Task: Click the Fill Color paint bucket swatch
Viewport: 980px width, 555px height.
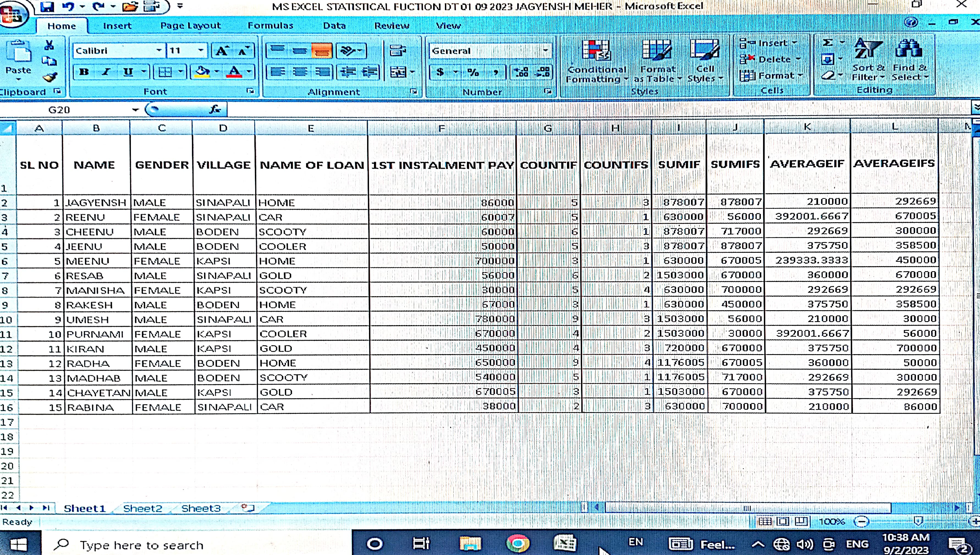Action: [203, 72]
